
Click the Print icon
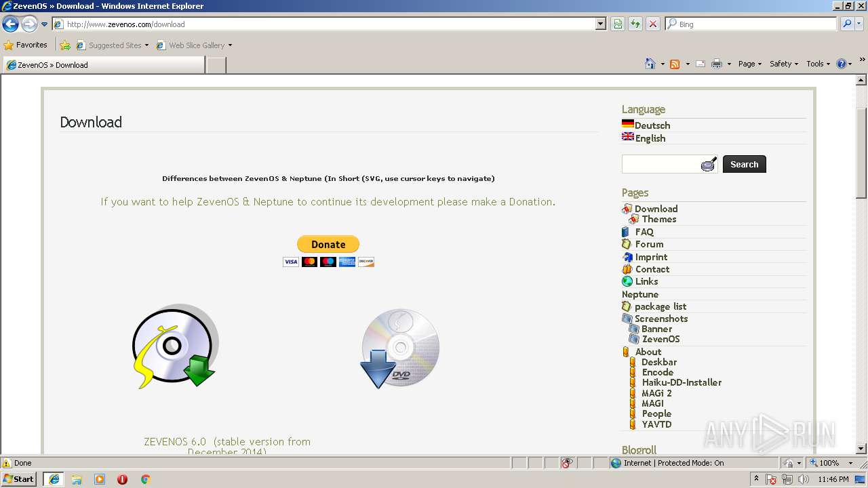tap(717, 64)
